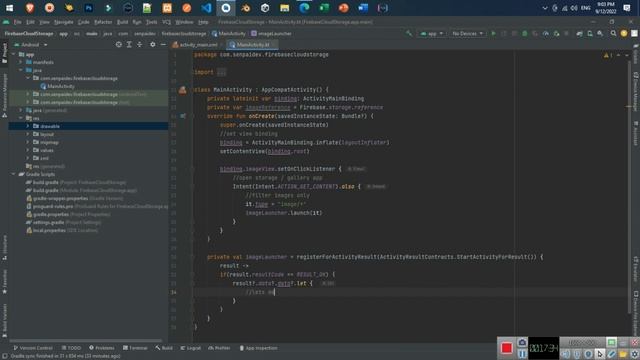Viewport: 640px width, 360px height.
Task: Toggle the Project tool window on the left edge
Action: click(4, 53)
